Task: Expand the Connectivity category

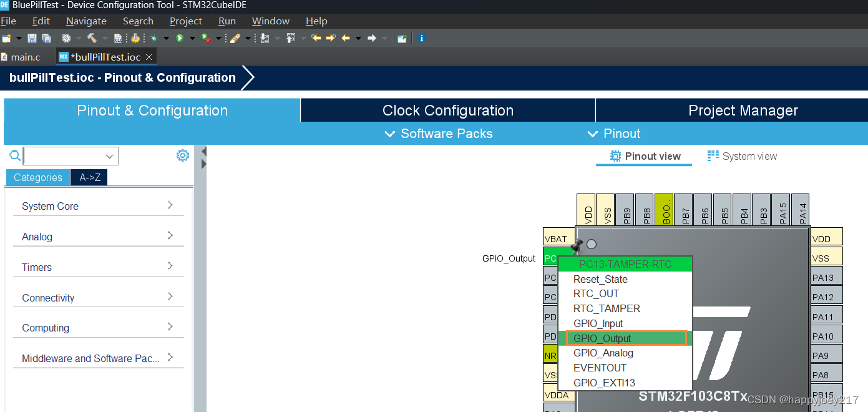Action: pyautogui.click(x=99, y=297)
